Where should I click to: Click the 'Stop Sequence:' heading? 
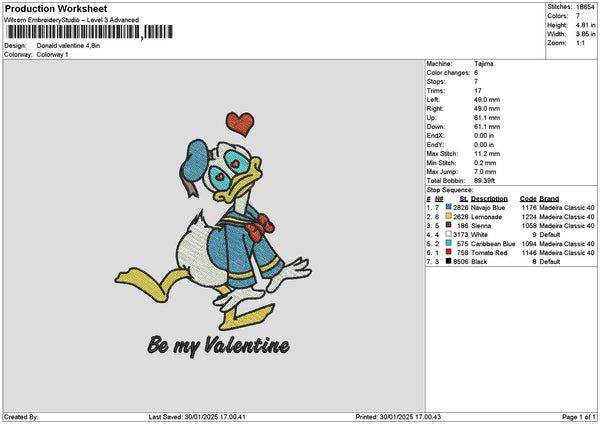[x=450, y=190]
